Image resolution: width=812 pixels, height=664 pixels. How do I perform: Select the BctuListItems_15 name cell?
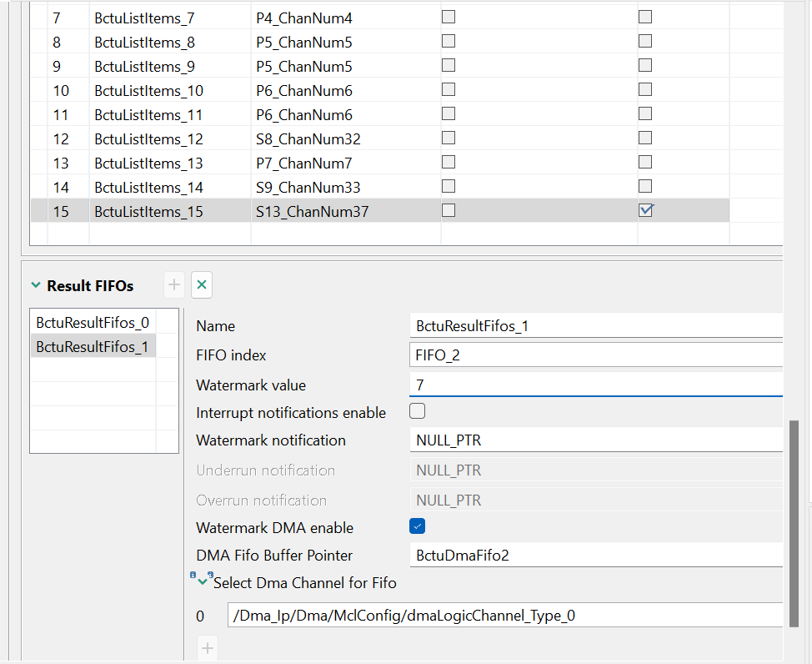(x=170, y=212)
